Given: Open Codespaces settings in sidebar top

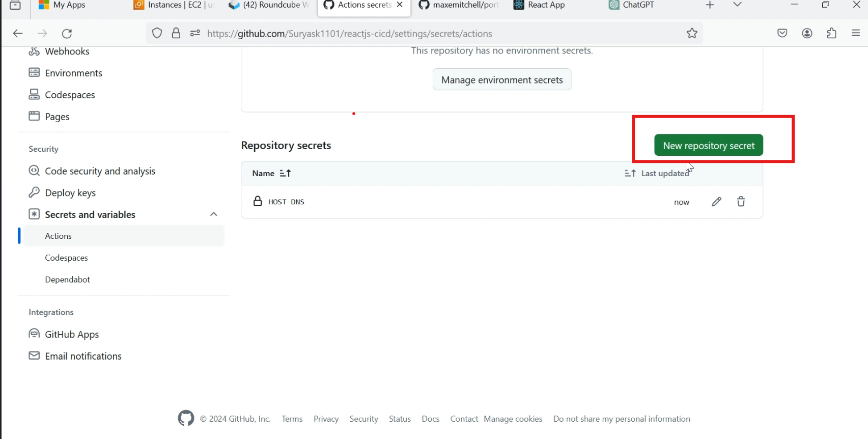Looking at the screenshot, I should pos(70,95).
